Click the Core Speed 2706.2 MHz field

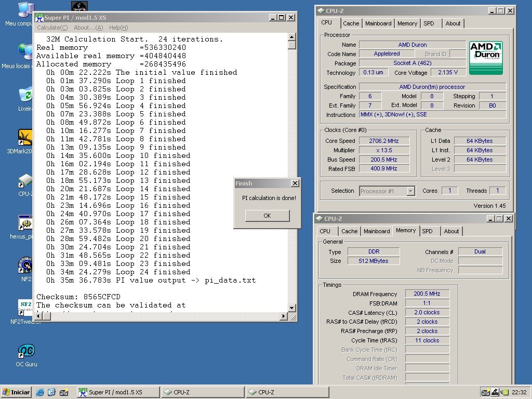click(x=384, y=141)
